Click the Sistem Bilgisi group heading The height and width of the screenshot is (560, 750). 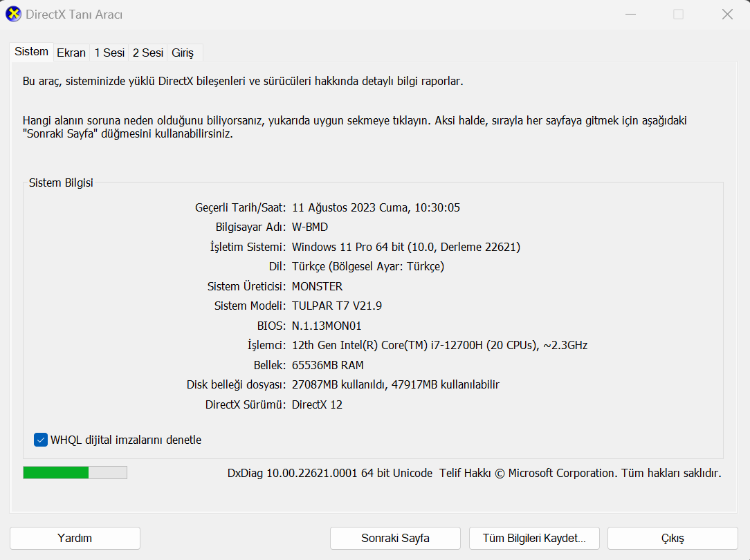(61, 183)
